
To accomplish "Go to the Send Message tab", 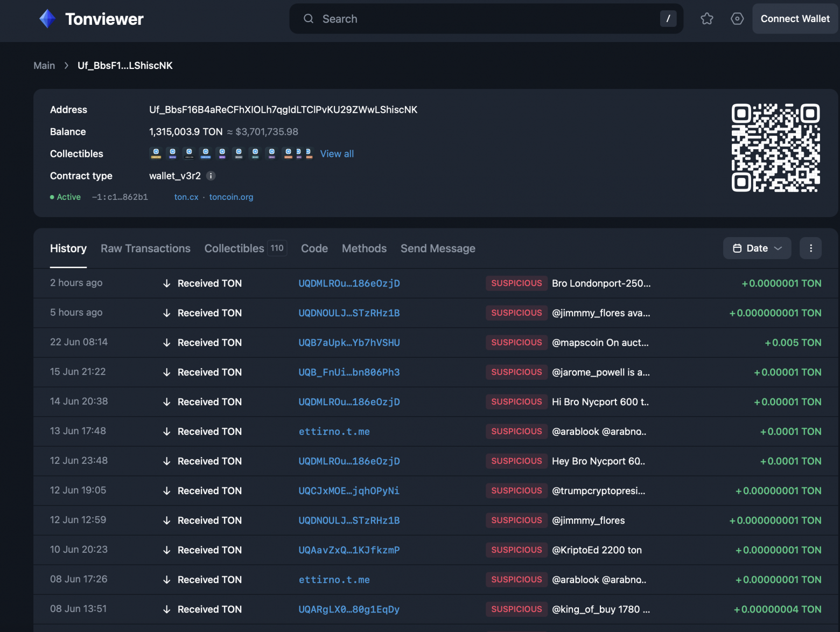I will coord(438,248).
